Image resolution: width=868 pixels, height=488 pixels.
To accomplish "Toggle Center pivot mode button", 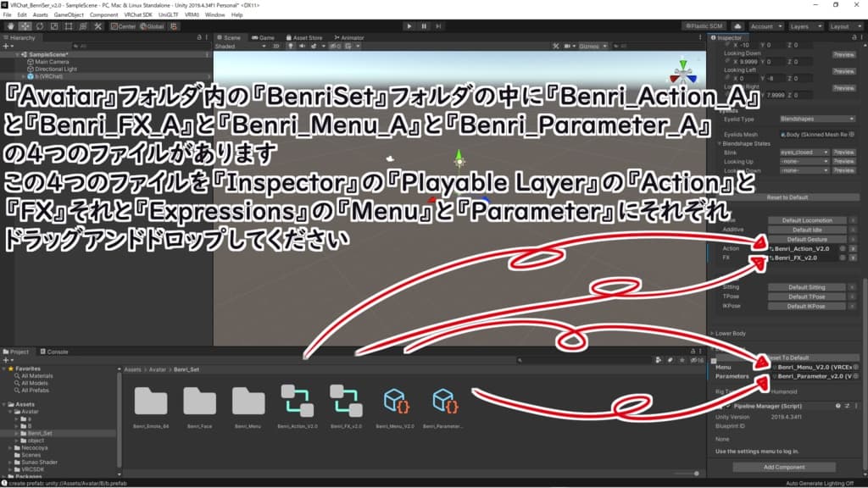I will click(x=123, y=26).
